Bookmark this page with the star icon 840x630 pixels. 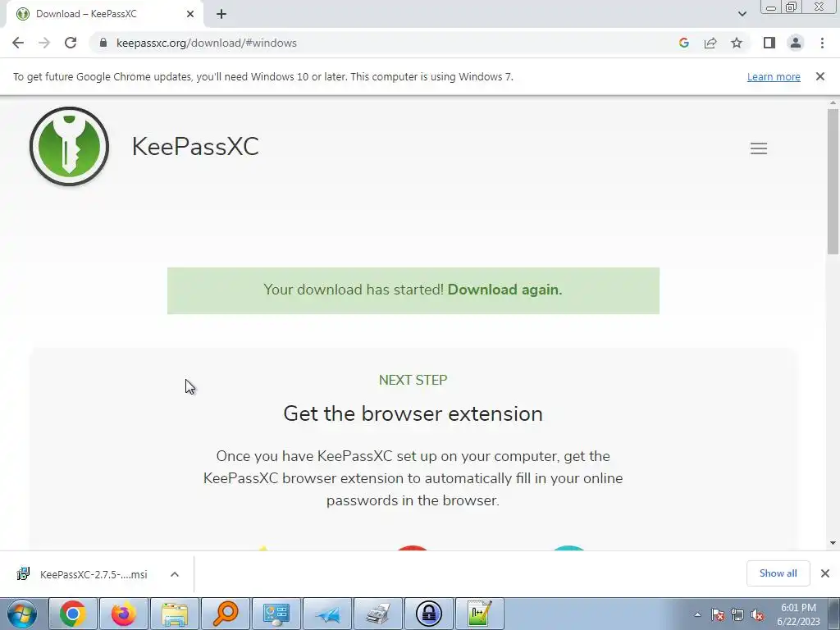[x=737, y=43]
